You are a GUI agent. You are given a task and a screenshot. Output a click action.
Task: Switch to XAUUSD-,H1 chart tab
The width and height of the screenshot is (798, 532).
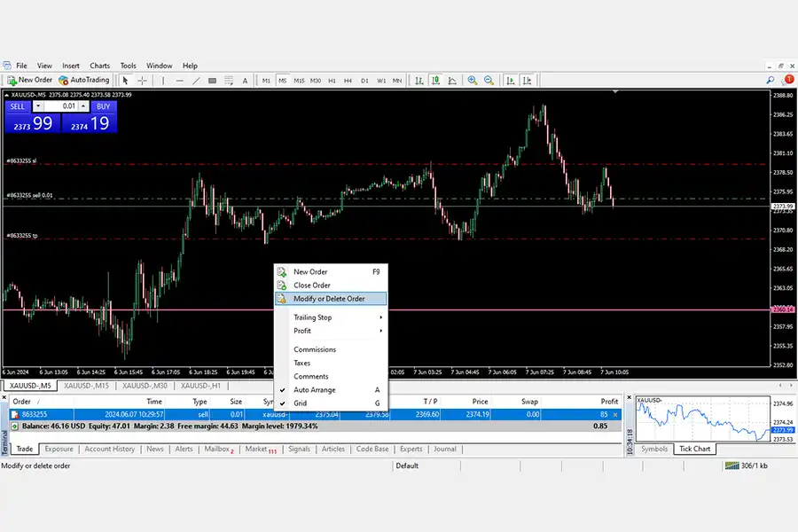tap(200, 386)
